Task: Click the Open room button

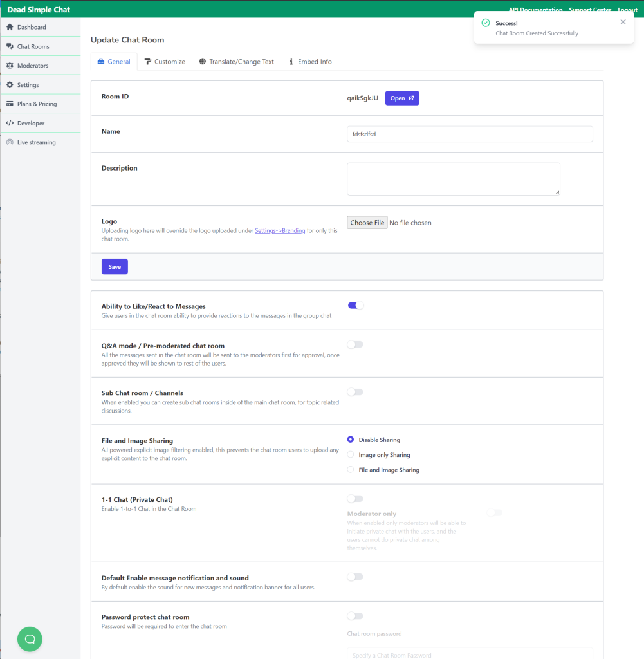Action: coord(402,98)
